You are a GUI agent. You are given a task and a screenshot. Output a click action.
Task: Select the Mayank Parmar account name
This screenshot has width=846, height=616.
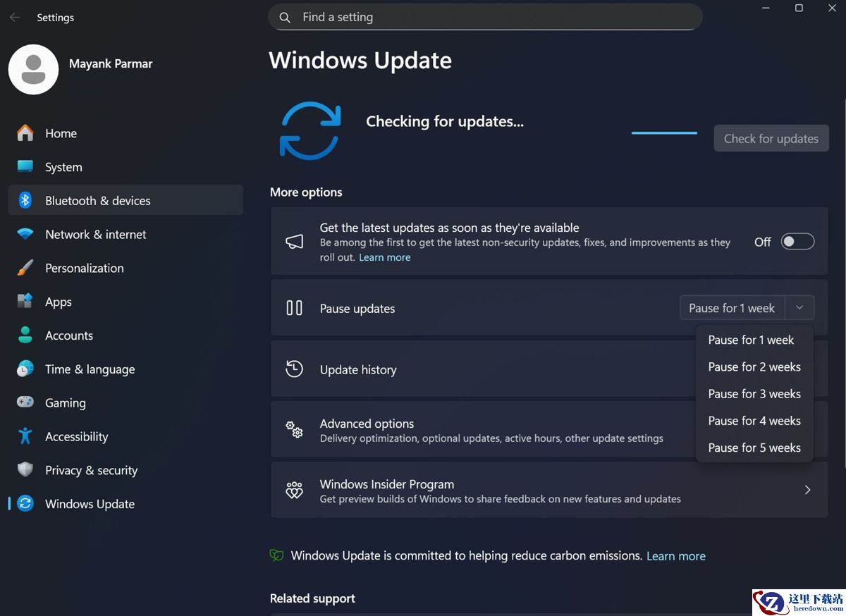[x=111, y=63]
